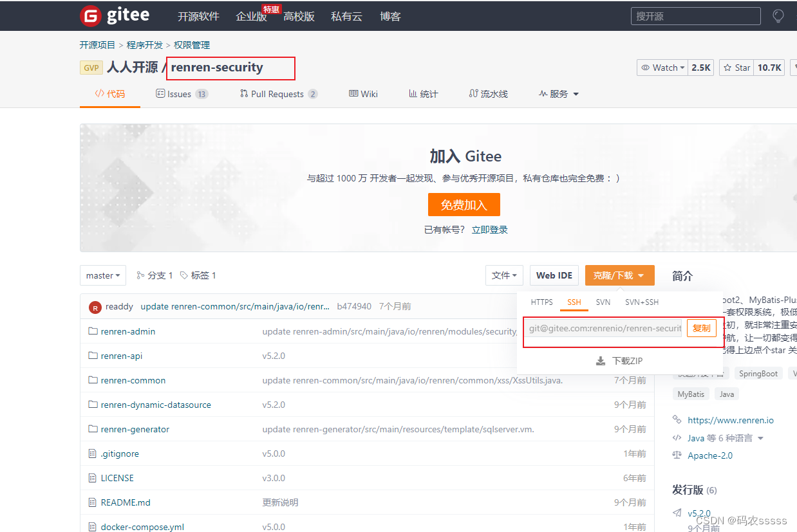Click the 复制 copy button

point(702,327)
